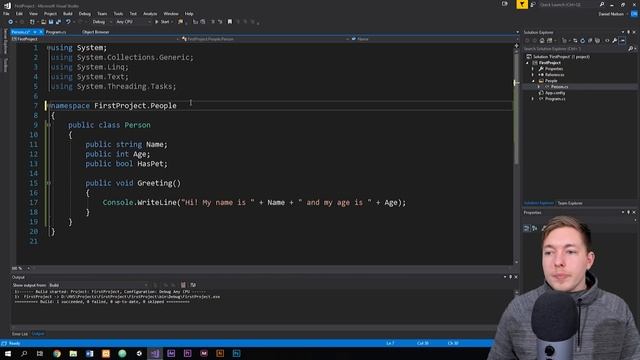The height and width of the screenshot is (360, 640).
Task: Click the Home icon in Solution Explorer
Action: click(x=542, y=40)
